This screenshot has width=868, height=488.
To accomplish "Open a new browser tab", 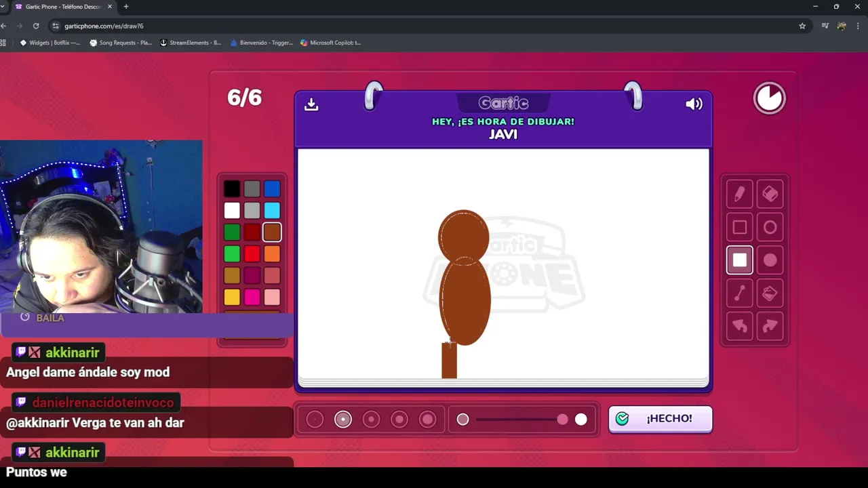I will point(125,7).
